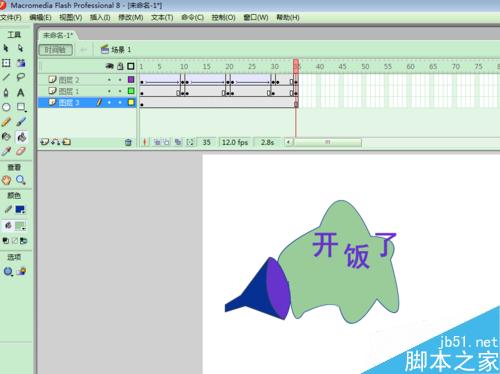The width and height of the screenshot is (500, 374).
Task: Open the 编辑(E) menu
Action: 40,17
